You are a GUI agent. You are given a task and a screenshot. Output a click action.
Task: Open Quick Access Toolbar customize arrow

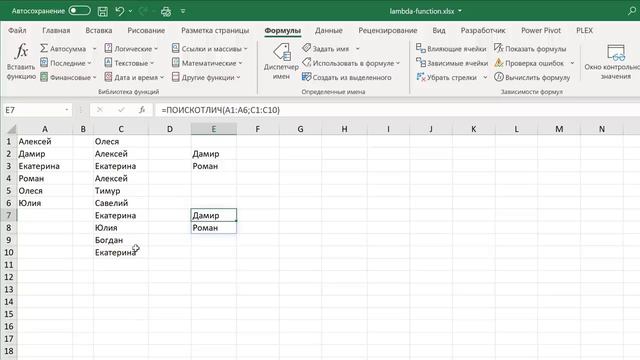183,11
